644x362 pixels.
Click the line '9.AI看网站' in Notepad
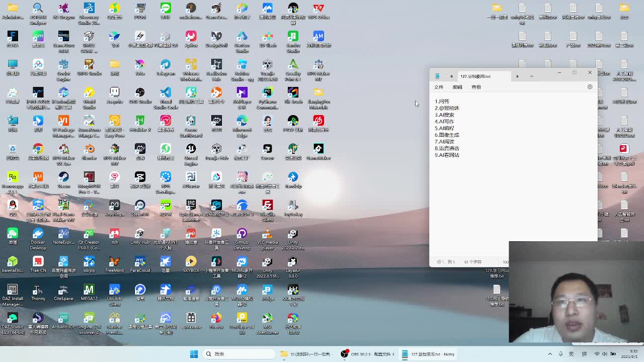coord(447,155)
